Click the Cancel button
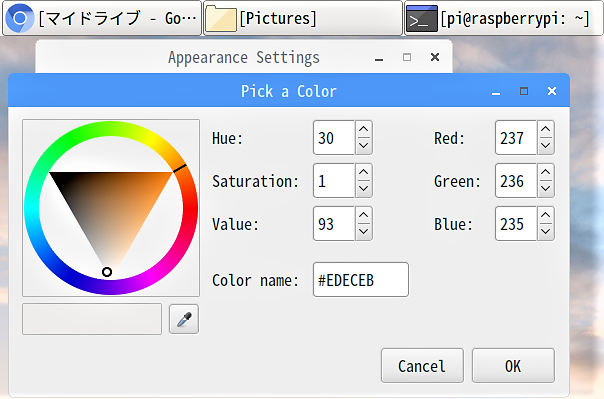Screen dimensions: 604x399 click(422, 366)
